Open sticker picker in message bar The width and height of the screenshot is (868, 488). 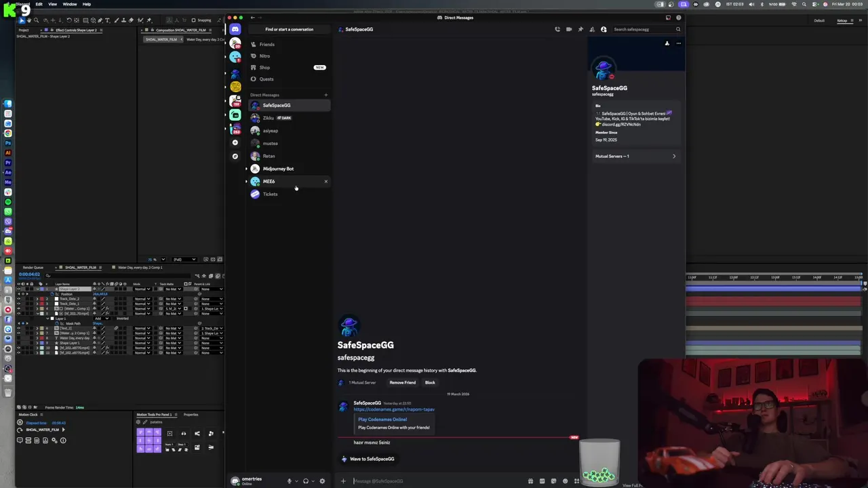pyautogui.click(x=553, y=481)
